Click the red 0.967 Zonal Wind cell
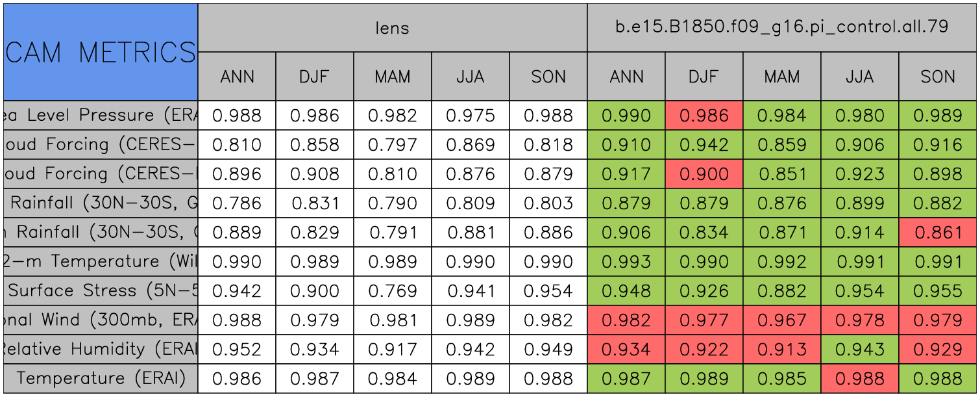 [x=781, y=320]
